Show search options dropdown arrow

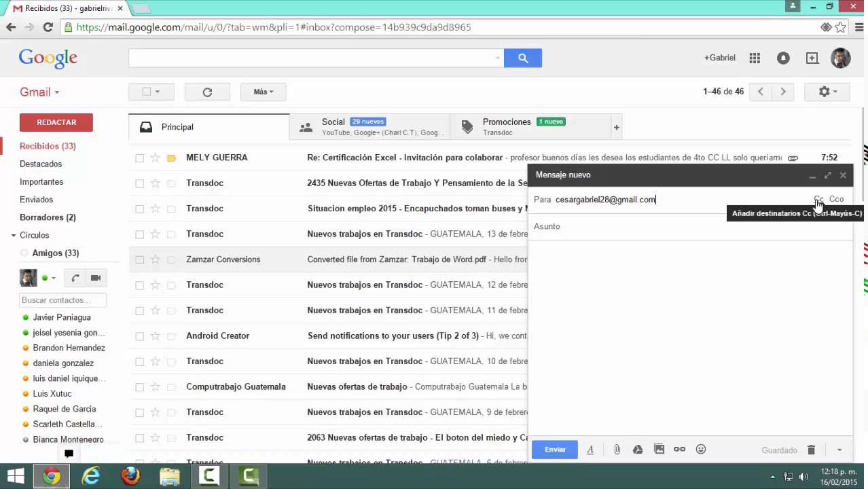(x=498, y=58)
